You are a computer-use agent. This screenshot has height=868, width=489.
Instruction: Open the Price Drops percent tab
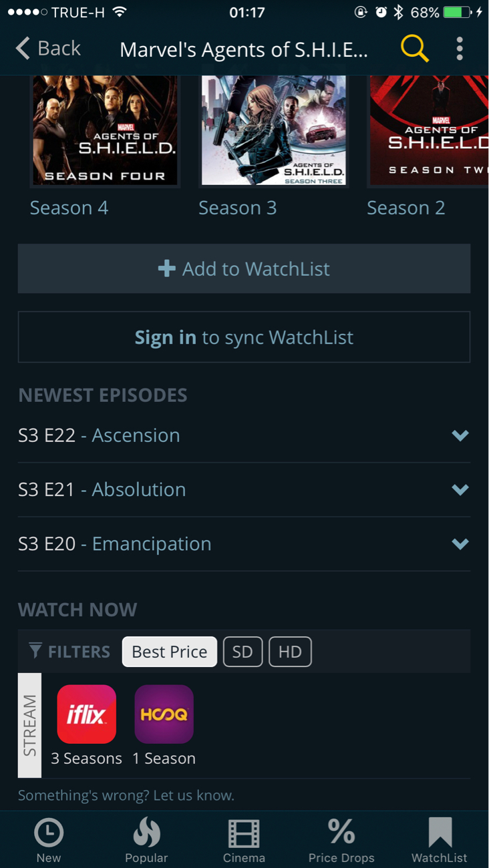tap(341, 839)
